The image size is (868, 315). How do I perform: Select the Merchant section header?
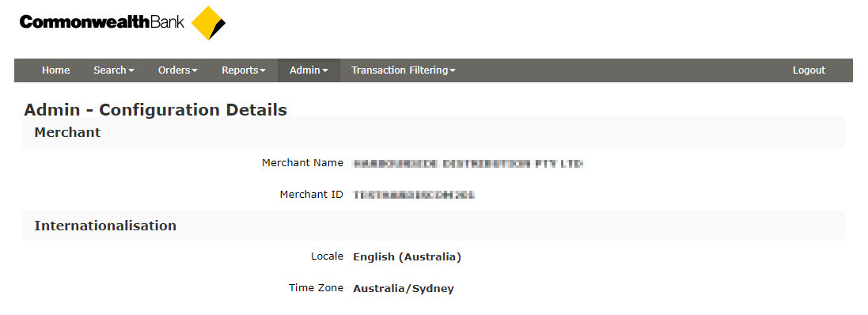tap(434, 132)
